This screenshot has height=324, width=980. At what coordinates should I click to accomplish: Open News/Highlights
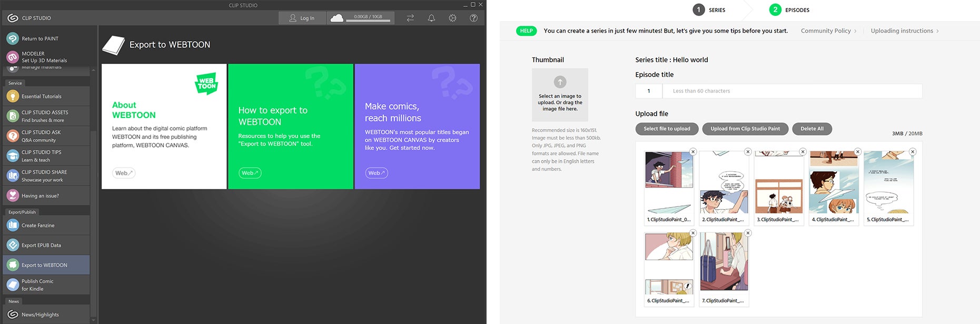pyautogui.click(x=46, y=315)
